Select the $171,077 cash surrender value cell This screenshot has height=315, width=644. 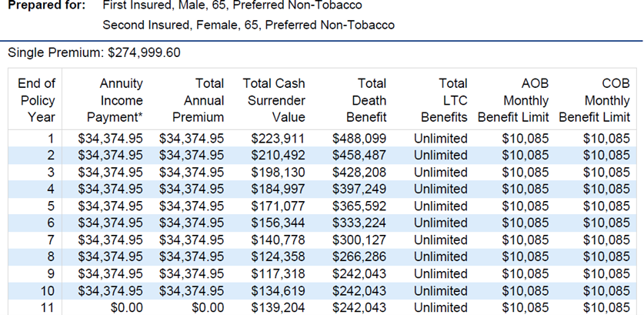[279, 206]
